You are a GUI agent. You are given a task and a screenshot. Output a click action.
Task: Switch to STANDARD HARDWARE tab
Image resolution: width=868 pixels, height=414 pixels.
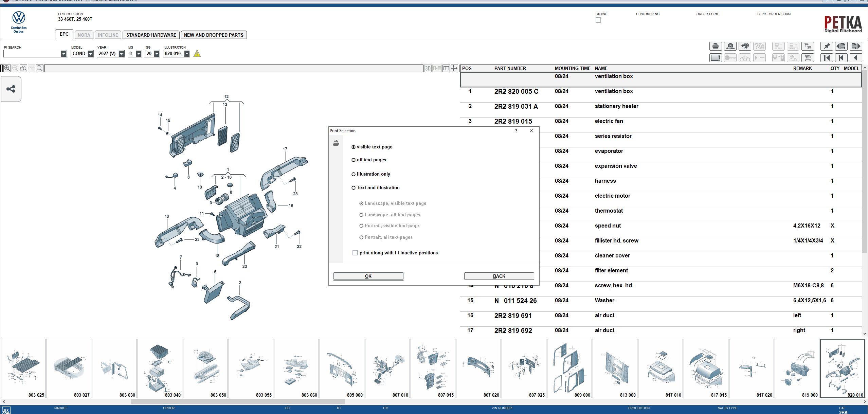coord(151,35)
